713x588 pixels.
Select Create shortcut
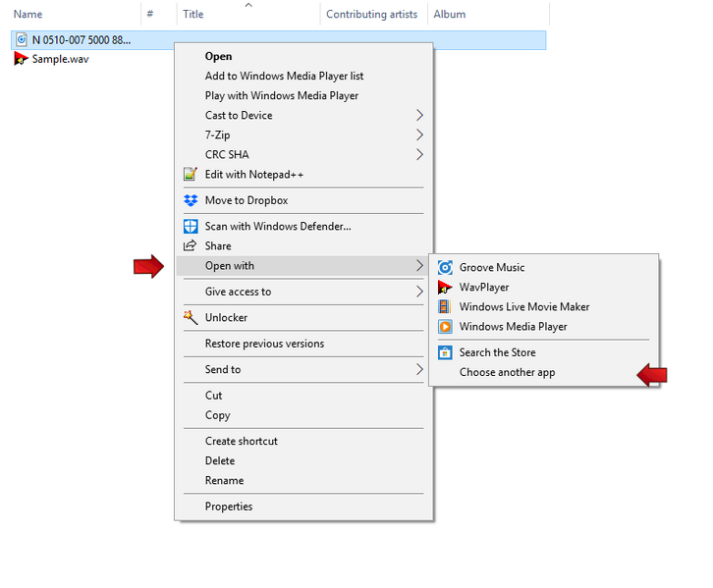(303, 441)
